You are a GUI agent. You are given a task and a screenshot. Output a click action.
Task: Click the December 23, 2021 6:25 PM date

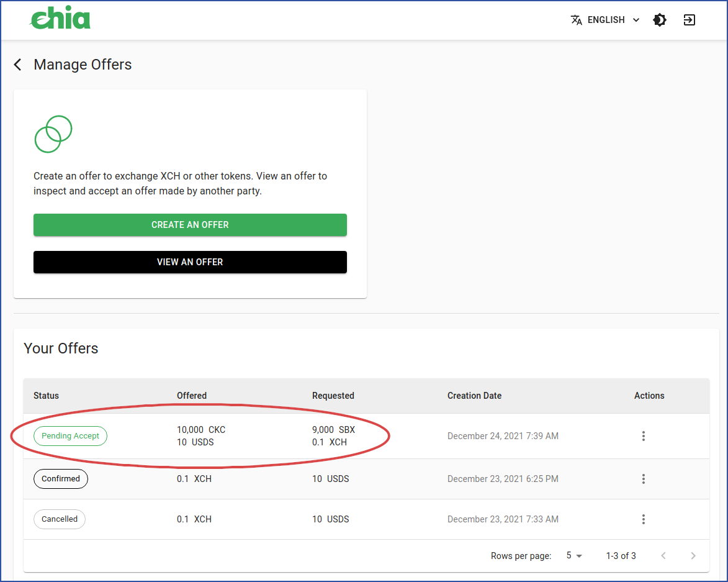coord(503,479)
